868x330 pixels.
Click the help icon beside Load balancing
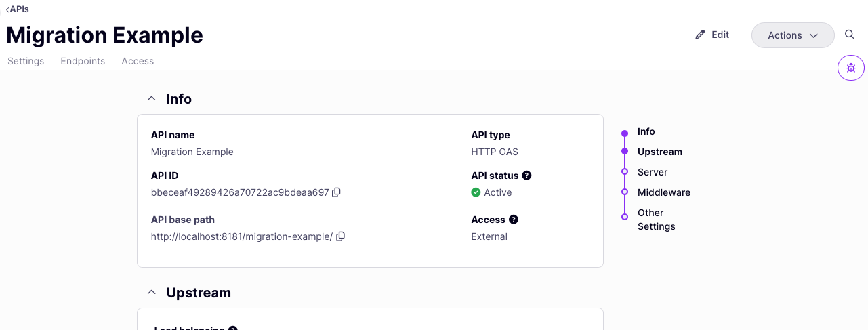233,329
